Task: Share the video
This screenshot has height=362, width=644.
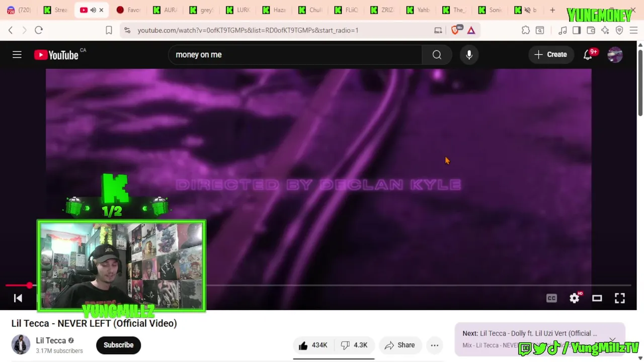Action: point(400,345)
